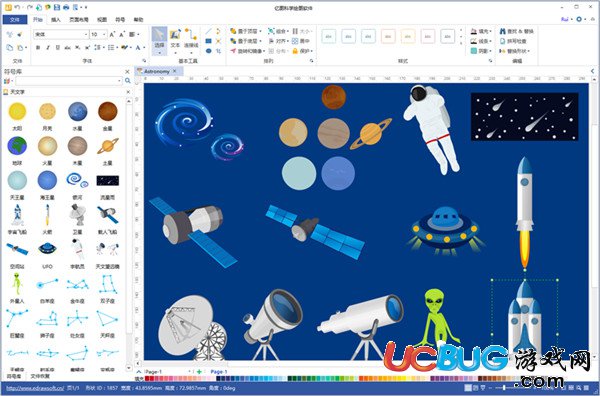Click the symbol library search field
Screen dimensions: 600x396
coord(68,81)
